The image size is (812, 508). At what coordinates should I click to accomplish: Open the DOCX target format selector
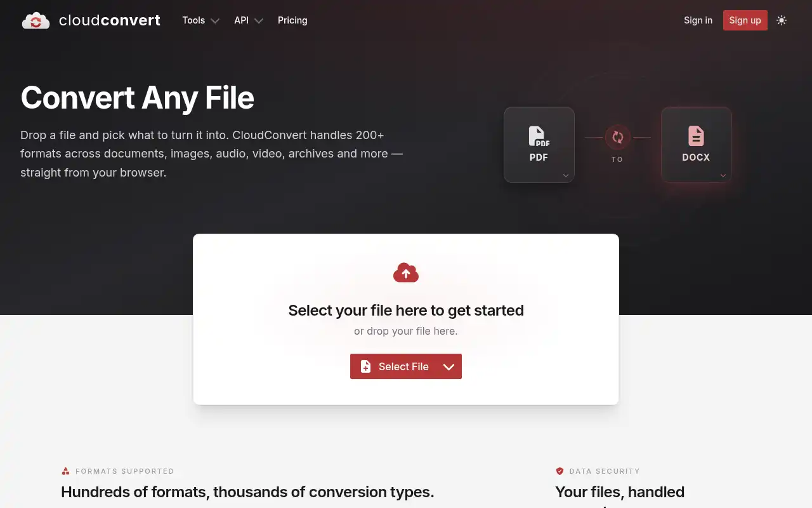click(x=697, y=145)
